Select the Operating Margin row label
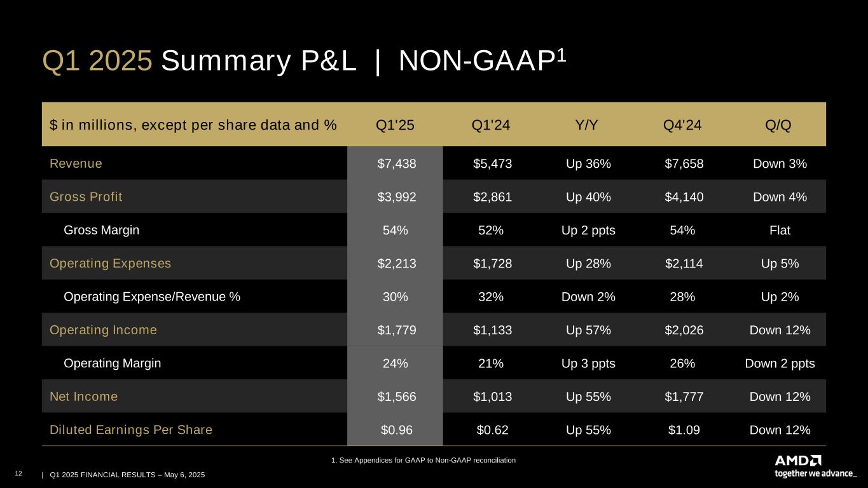This screenshot has height=488, width=868. 113,363
